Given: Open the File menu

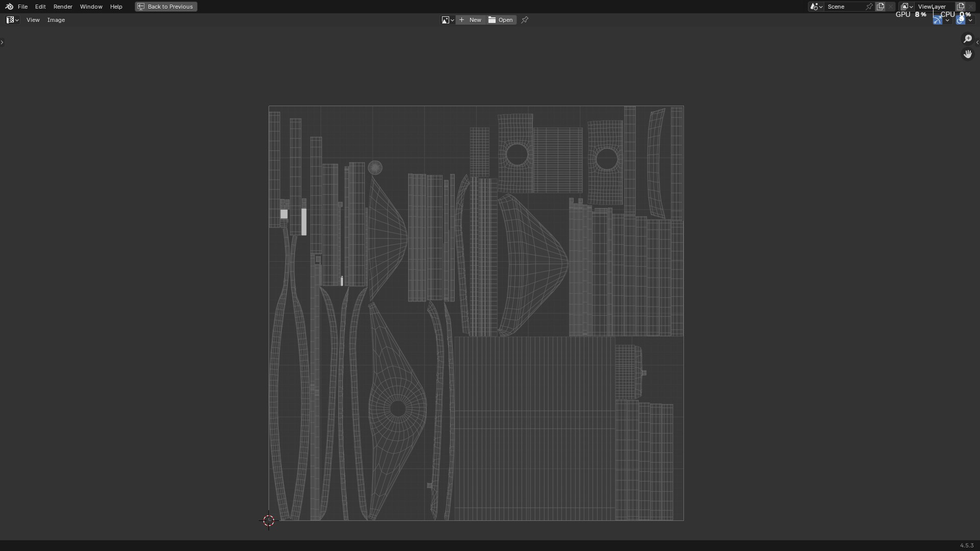Looking at the screenshot, I should coord(22,7).
